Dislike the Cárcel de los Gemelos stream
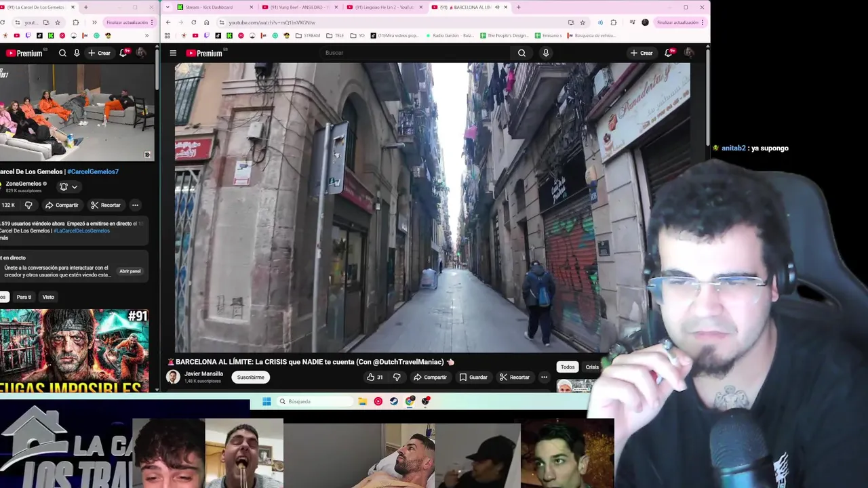 coord(28,205)
